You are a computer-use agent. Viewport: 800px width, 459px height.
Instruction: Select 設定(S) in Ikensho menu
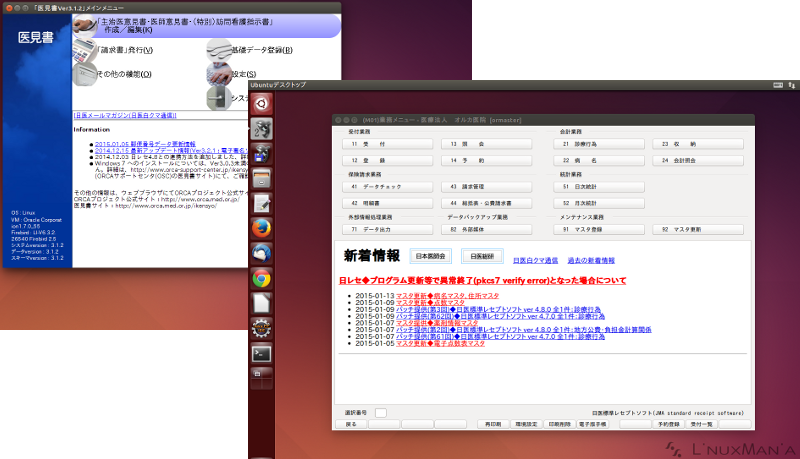point(244,74)
